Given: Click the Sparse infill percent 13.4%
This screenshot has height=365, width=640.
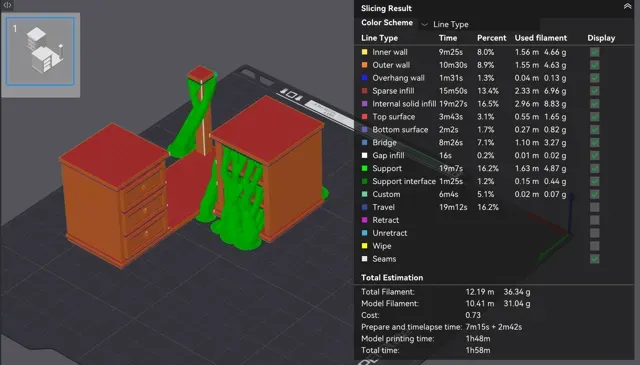Looking at the screenshot, I should pyautogui.click(x=488, y=91).
